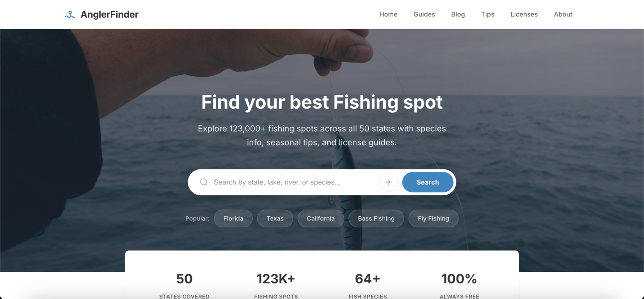
Task: Select the Texas popular tag
Action: click(275, 218)
